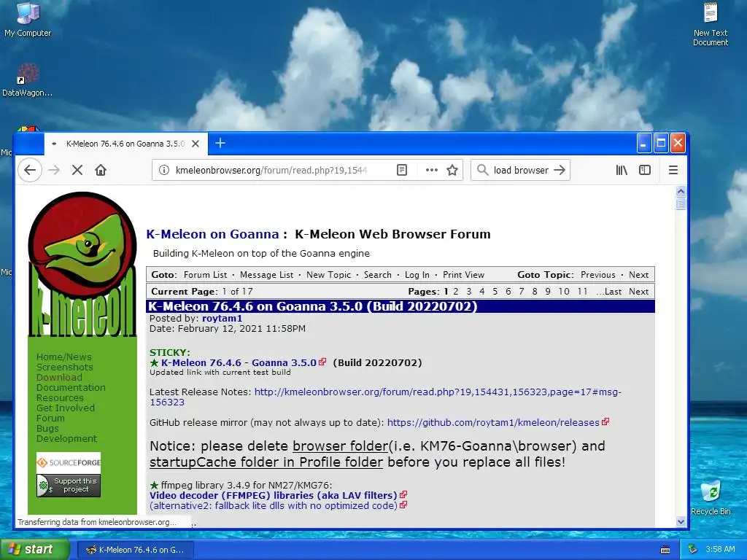Open Download sidebar link
747x560 pixels.
pos(59,377)
